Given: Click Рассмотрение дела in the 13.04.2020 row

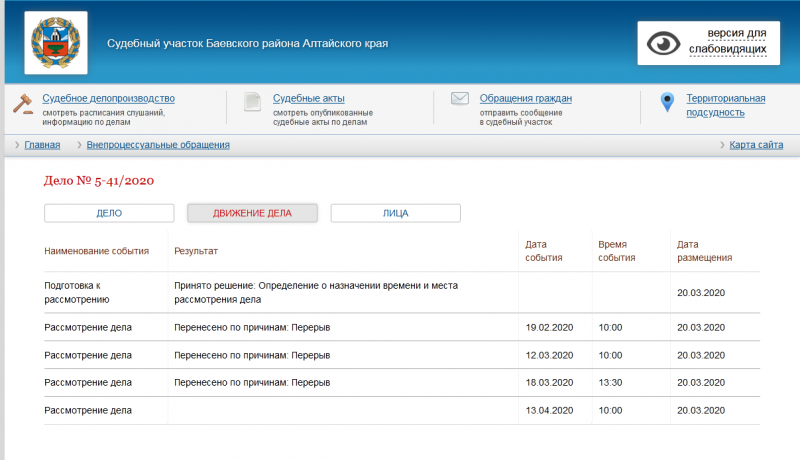Looking at the screenshot, I should 88,410.
